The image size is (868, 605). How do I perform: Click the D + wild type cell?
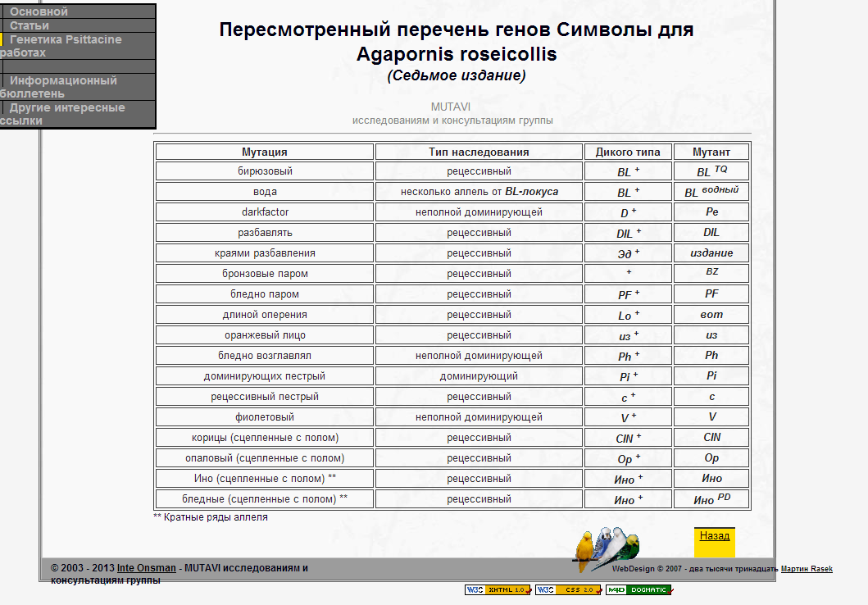[x=628, y=212]
